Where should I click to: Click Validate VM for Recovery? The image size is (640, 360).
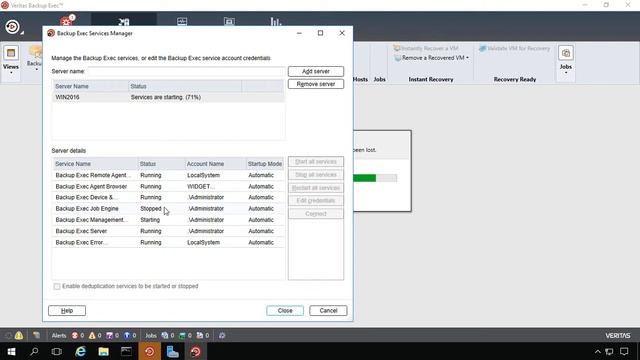pos(514,48)
